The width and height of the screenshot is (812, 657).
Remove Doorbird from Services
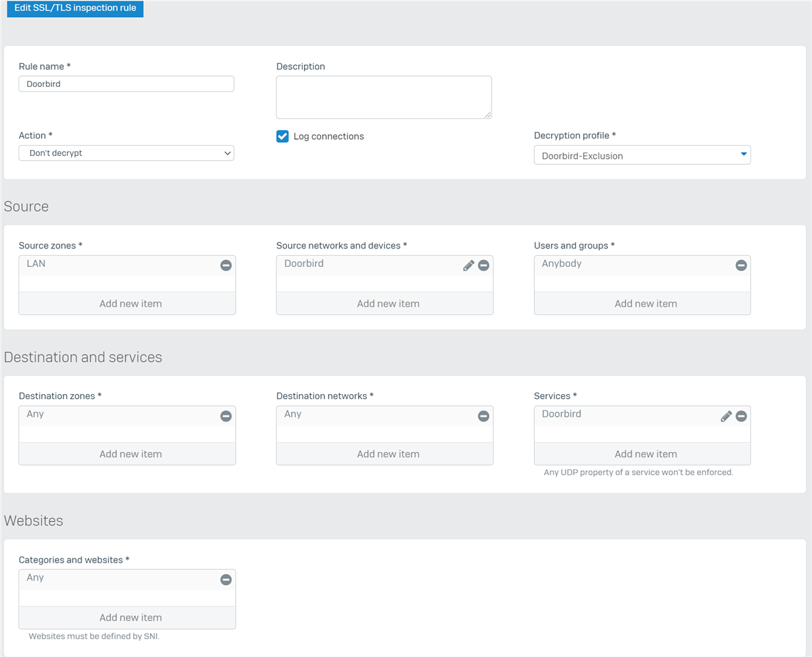(x=741, y=416)
